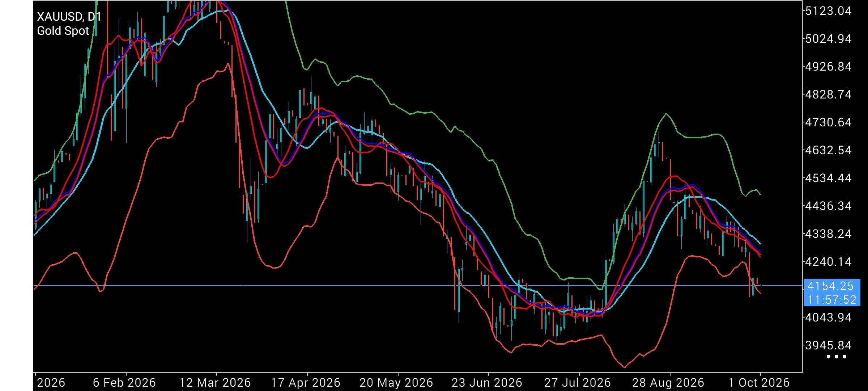This screenshot has width=868, height=391.
Task: Click the 4436.34 price scale label
Action: (x=828, y=206)
